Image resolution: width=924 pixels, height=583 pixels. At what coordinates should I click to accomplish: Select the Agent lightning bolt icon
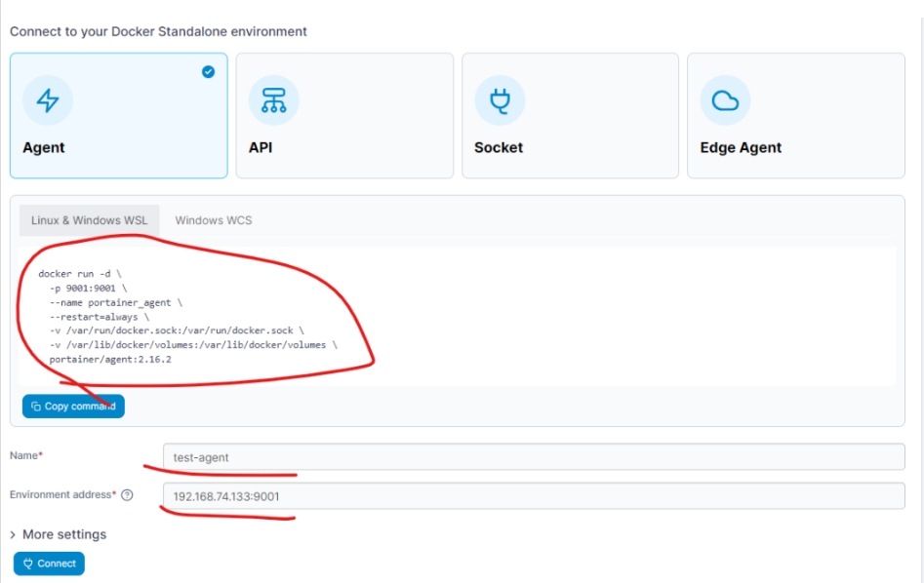pyautogui.click(x=48, y=100)
